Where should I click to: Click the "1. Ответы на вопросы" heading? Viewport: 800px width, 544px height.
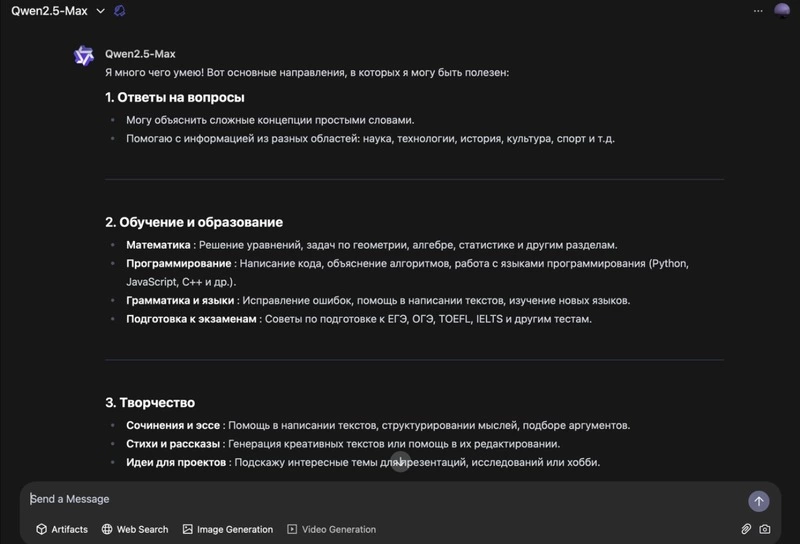pos(175,97)
